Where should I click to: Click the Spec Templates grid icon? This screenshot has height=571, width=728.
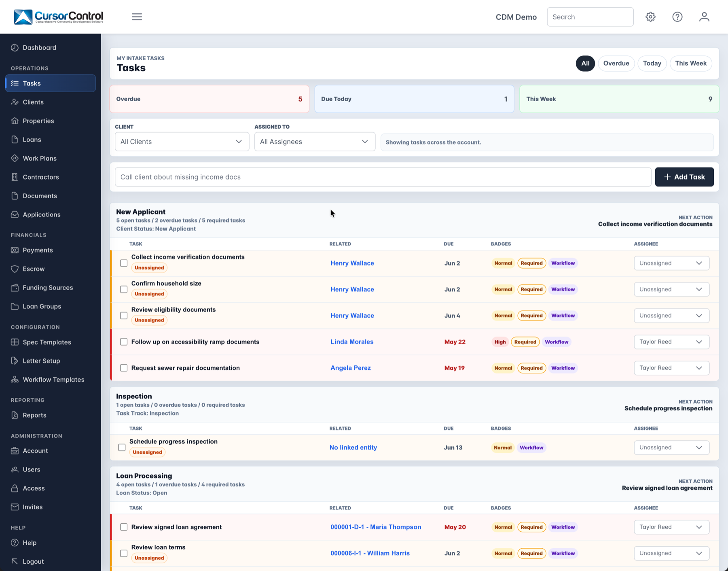click(15, 342)
